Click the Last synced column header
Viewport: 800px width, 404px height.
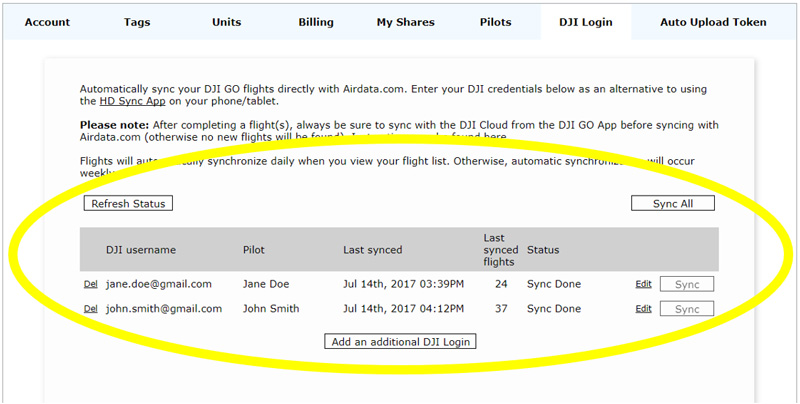(x=372, y=250)
